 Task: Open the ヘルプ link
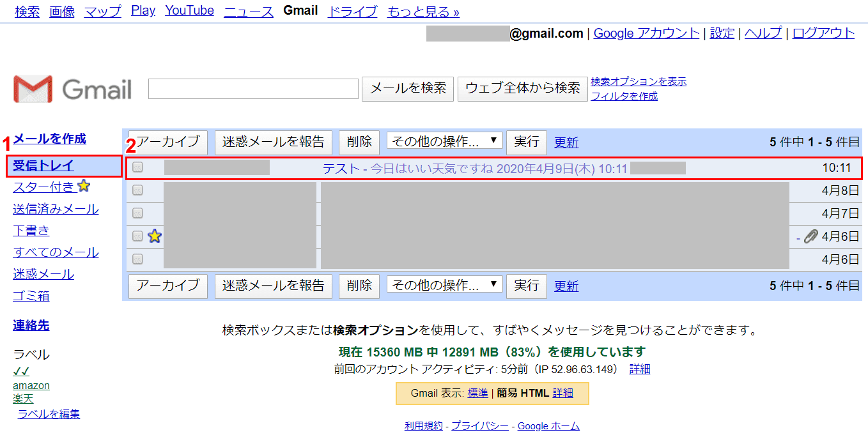point(763,33)
